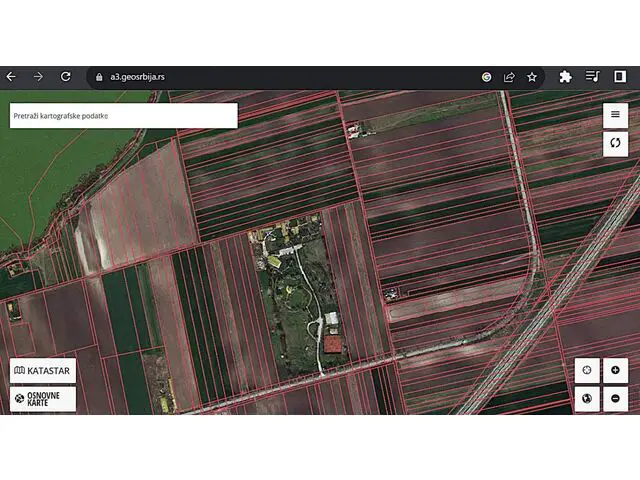
Task: Click the map refresh/rotate icon
Action: tap(615, 144)
